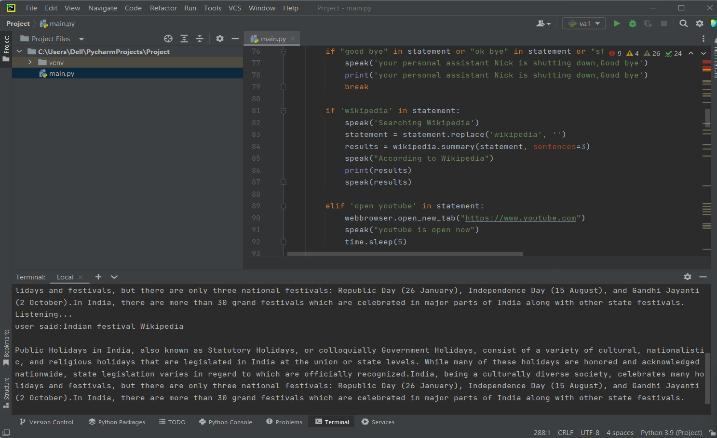Select main.py in the Project tree
This screenshot has width=717, height=438.
tap(62, 73)
